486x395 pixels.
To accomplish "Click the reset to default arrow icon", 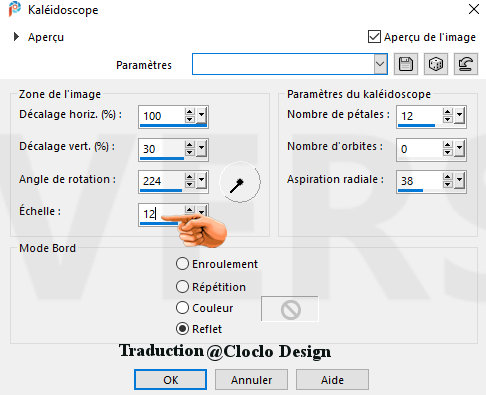I will click(x=466, y=64).
